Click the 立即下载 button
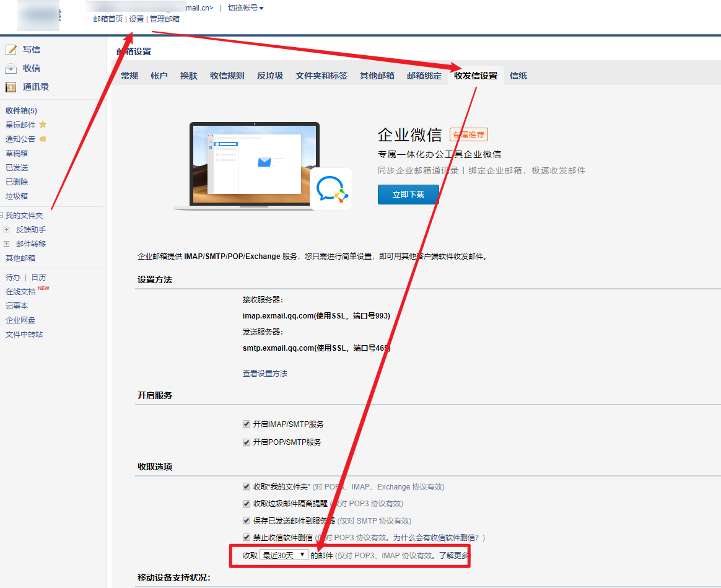721x588 pixels. pos(408,195)
